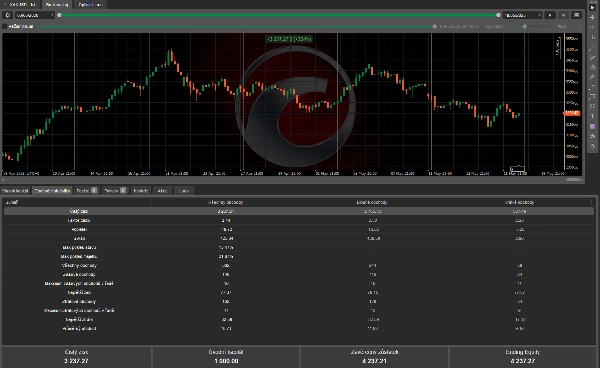Open the Logy tab
The image size is (600, 368).
(184, 191)
